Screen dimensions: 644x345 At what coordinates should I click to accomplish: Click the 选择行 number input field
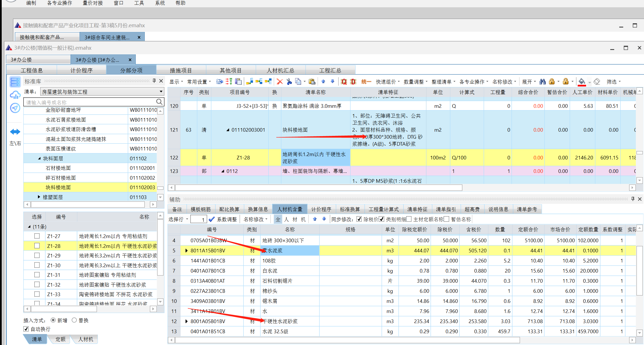point(198,219)
